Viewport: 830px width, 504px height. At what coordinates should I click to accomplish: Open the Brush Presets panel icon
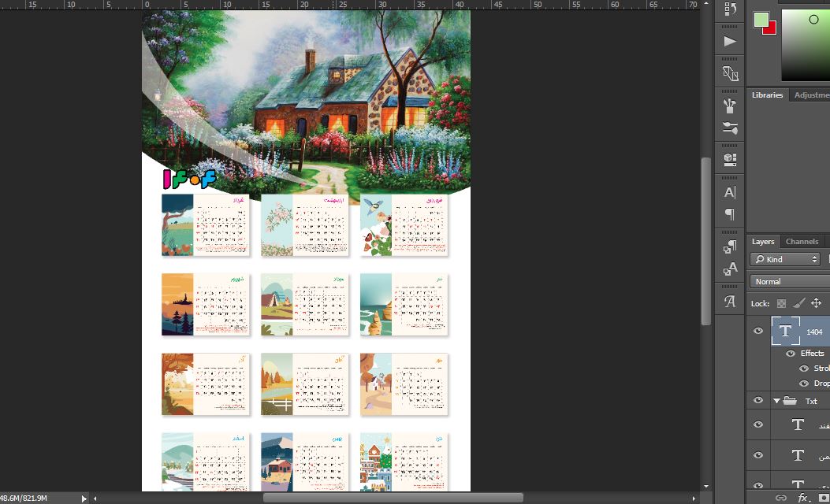730,128
